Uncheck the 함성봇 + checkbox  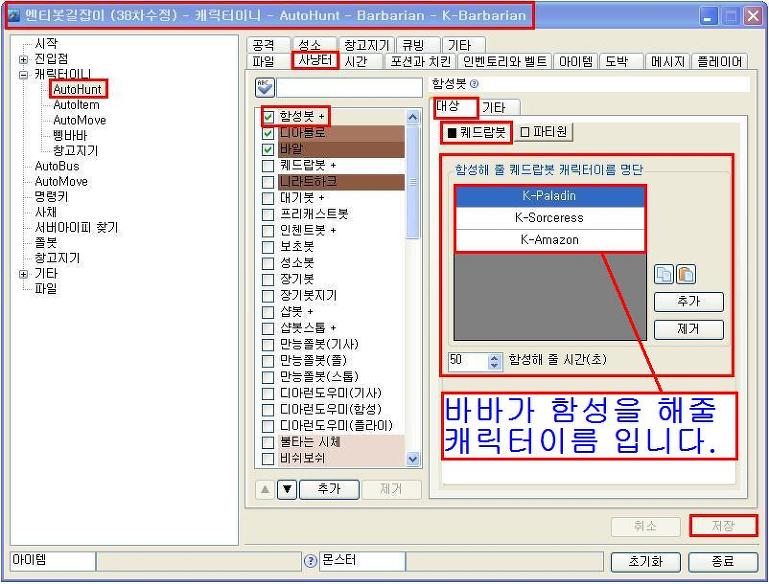coord(268,117)
